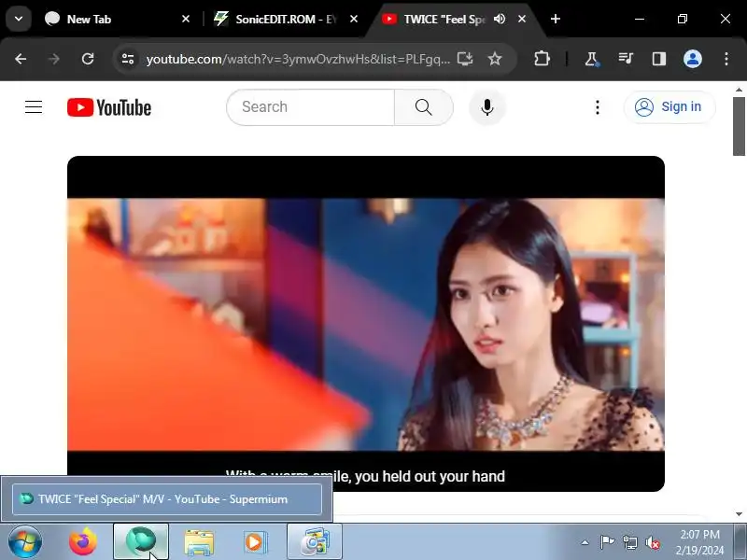The height and width of the screenshot is (560, 747).
Task: Switch to the New Tab tab
Action: (x=117, y=19)
